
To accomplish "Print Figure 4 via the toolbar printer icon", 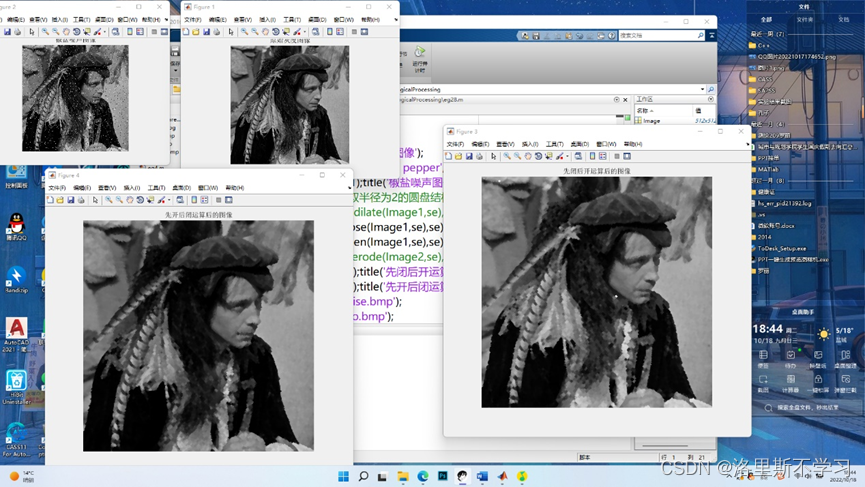I will click(x=81, y=200).
